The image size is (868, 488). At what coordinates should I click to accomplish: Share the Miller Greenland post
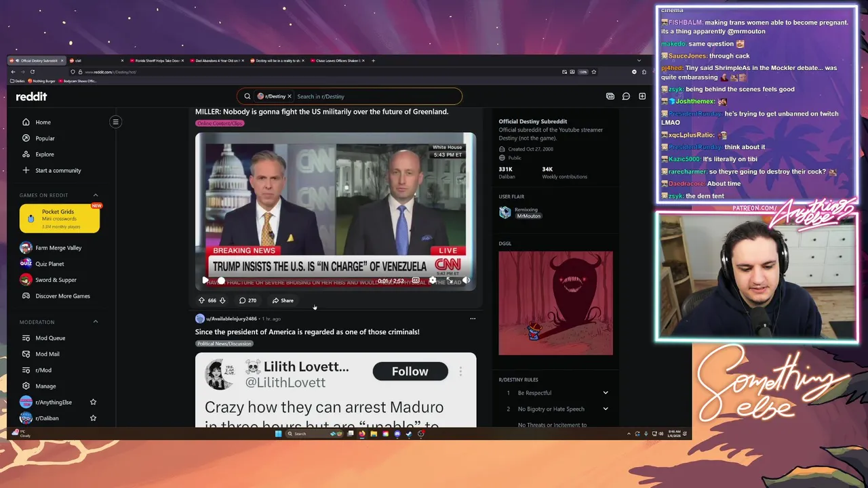click(283, 300)
